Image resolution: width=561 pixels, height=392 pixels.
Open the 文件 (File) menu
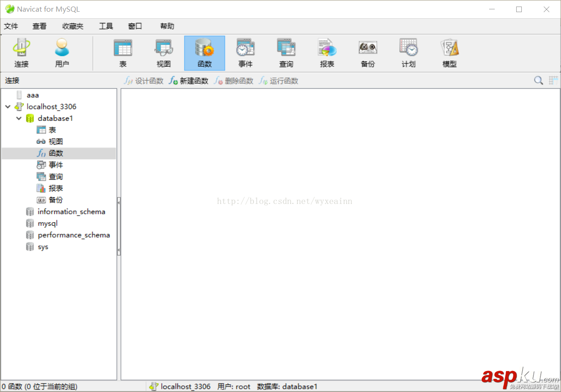[x=11, y=26]
